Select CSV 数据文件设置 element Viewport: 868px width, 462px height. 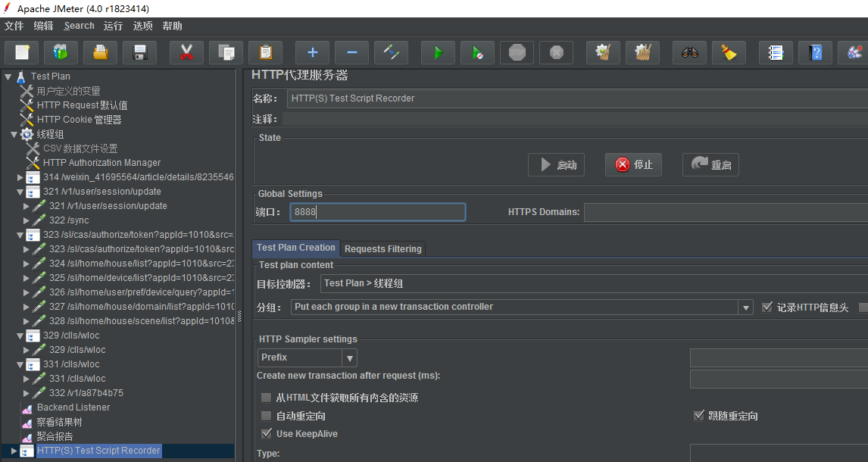pyautogui.click(x=80, y=148)
